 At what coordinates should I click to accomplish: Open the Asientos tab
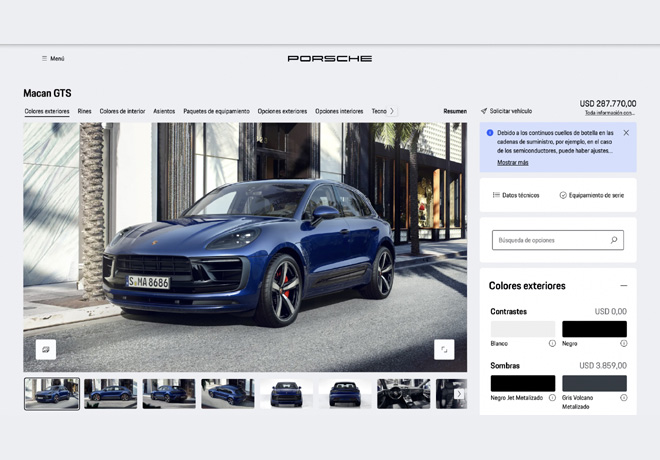click(x=164, y=111)
